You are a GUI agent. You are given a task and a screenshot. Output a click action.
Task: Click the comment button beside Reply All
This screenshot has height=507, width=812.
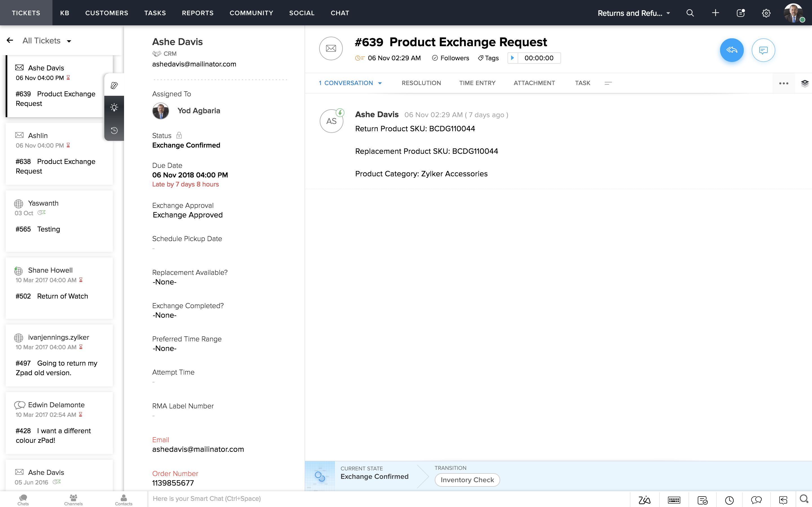pyautogui.click(x=763, y=50)
